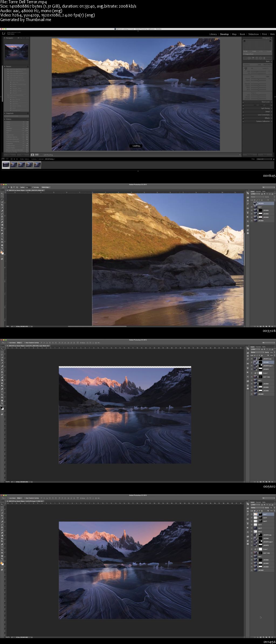Image resolution: width=276 pixels, height=644 pixels.
Task: Toggle Show Transform Controls in the 00:56:12 frame
Action: click(x=24, y=343)
